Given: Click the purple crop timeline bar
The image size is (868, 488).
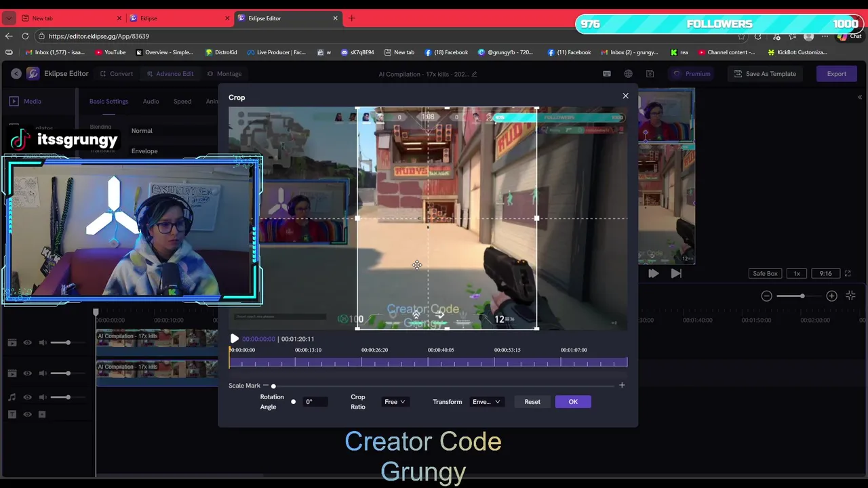Looking at the screenshot, I should 429,363.
